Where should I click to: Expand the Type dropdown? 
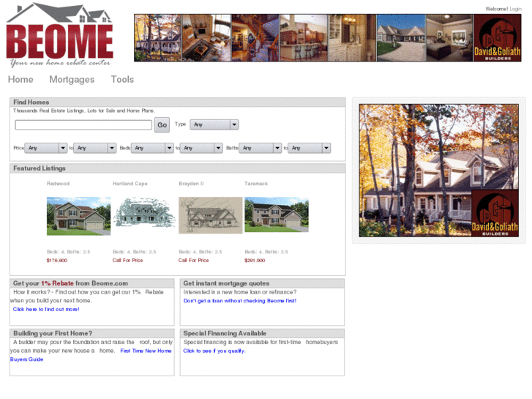pyautogui.click(x=214, y=124)
